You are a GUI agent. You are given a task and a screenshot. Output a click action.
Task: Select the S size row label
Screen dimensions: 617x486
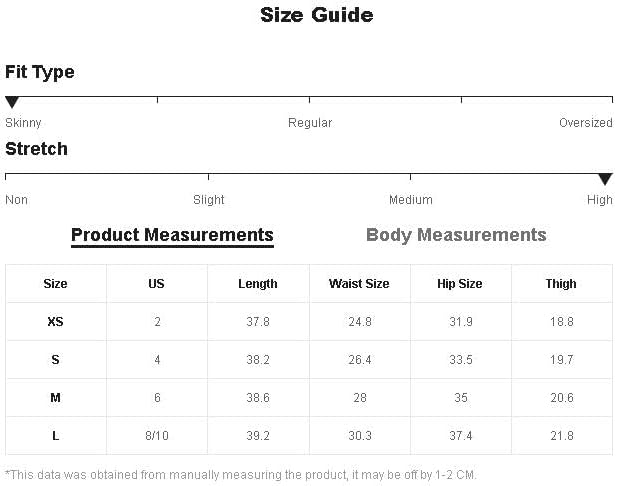(55, 359)
